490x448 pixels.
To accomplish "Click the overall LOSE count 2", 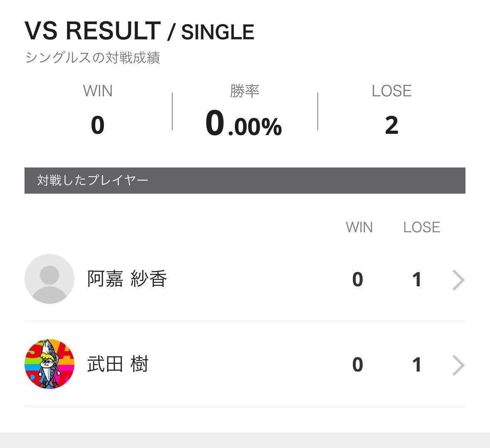I will coord(392,125).
